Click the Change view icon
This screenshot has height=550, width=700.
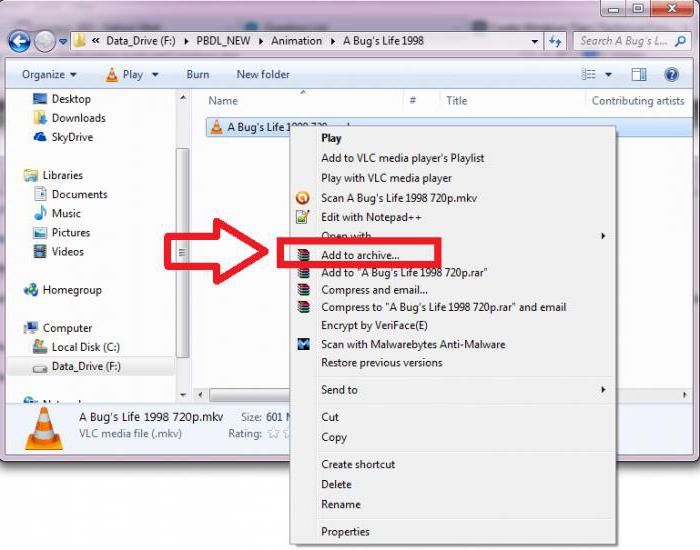click(588, 75)
